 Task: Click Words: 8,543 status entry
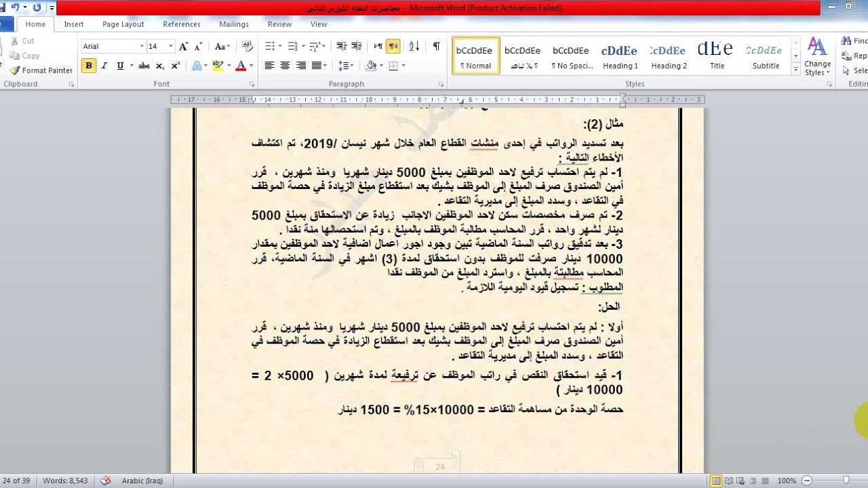pos(65,481)
